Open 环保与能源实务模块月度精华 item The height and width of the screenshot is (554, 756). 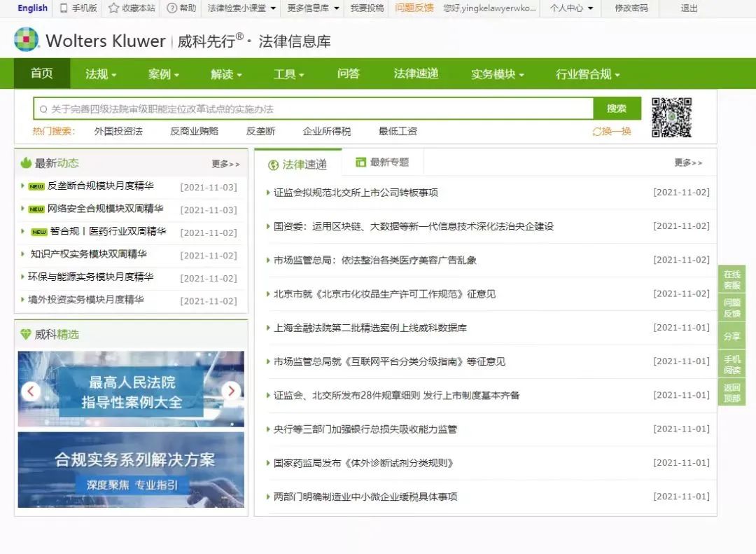pos(90,277)
